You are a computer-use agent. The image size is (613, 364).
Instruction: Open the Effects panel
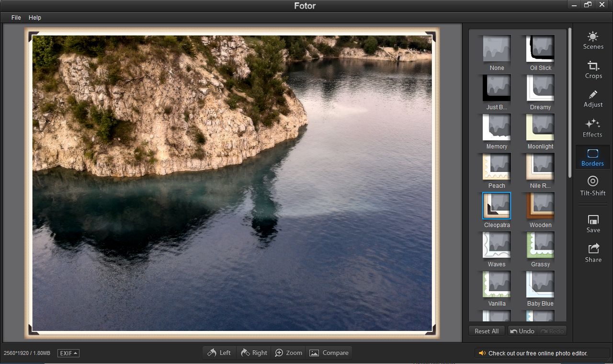point(593,128)
